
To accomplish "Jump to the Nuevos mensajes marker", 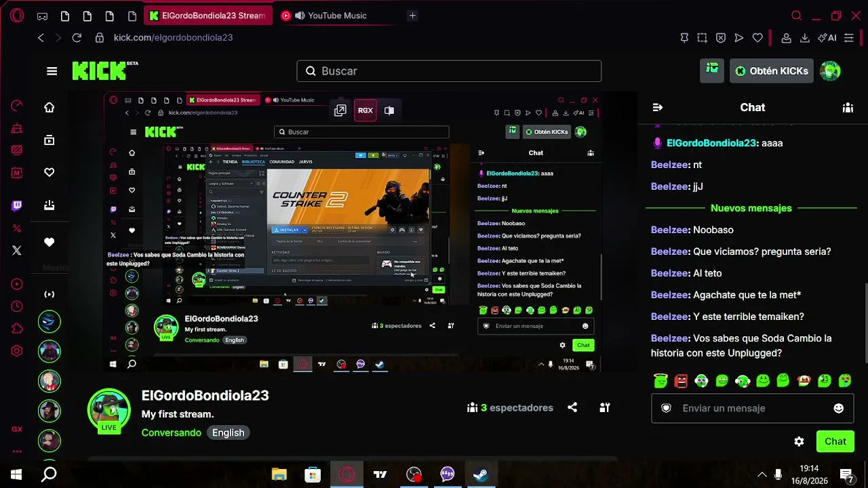I will [751, 208].
